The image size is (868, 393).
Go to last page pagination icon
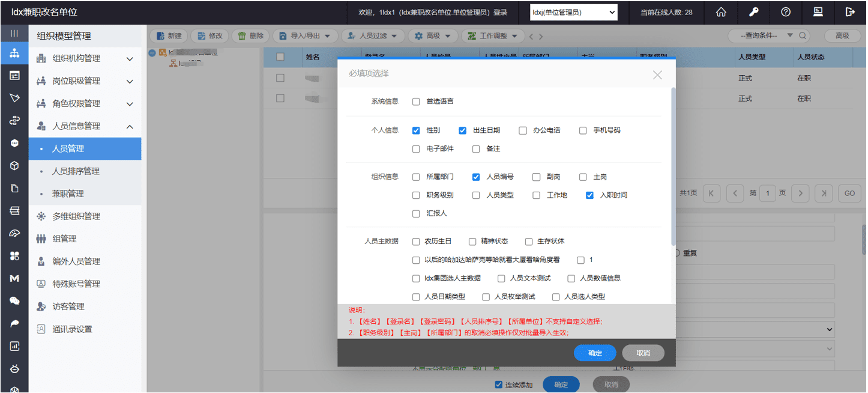(x=824, y=193)
